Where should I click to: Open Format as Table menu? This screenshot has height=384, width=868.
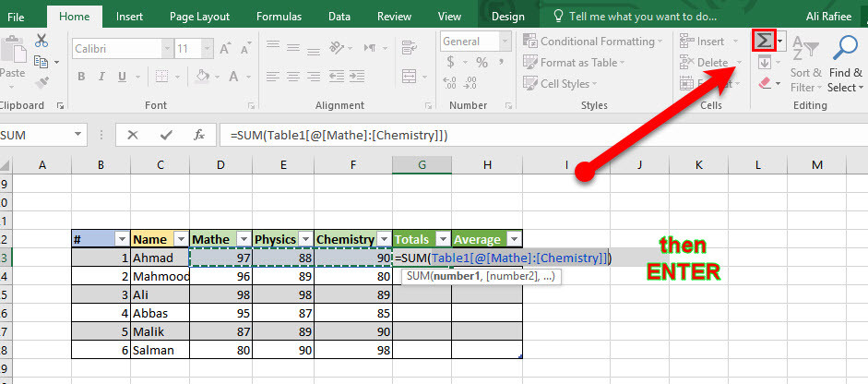point(575,63)
